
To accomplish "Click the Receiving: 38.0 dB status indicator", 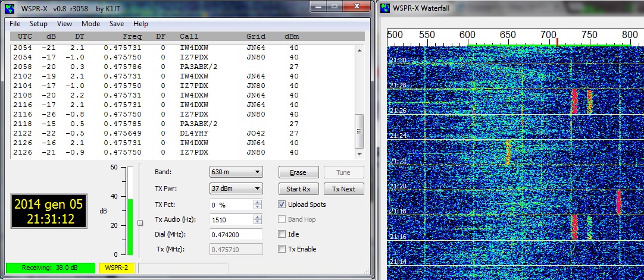I will [x=50, y=268].
